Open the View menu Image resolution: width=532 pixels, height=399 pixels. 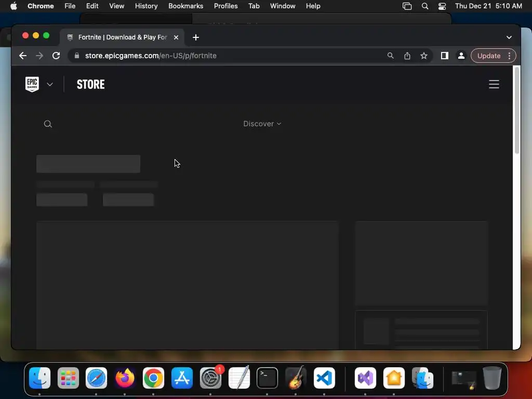(x=117, y=6)
